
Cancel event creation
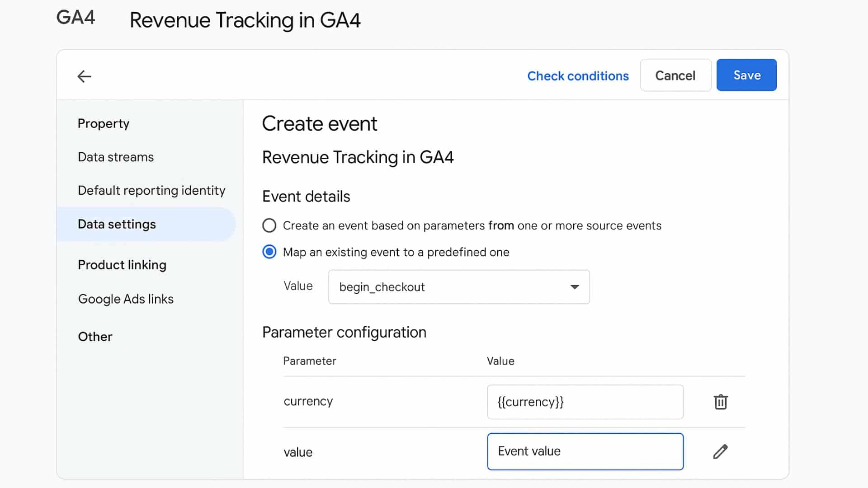[675, 75]
